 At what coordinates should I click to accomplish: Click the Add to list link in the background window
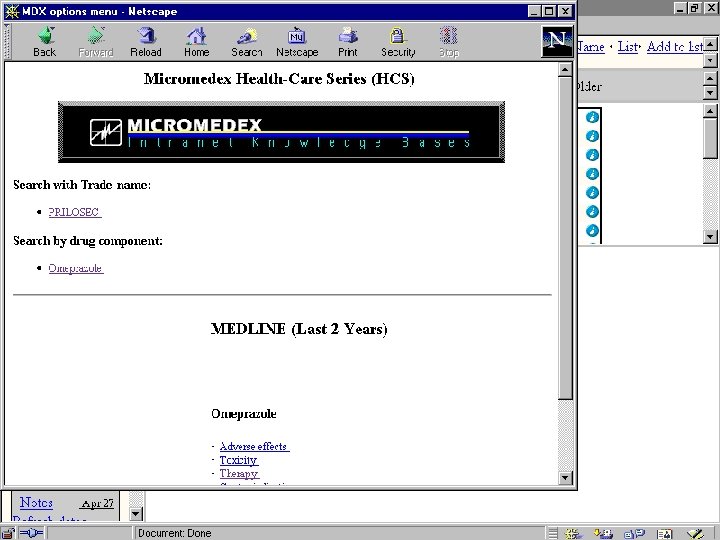pyautogui.click(x=675, y=46)
